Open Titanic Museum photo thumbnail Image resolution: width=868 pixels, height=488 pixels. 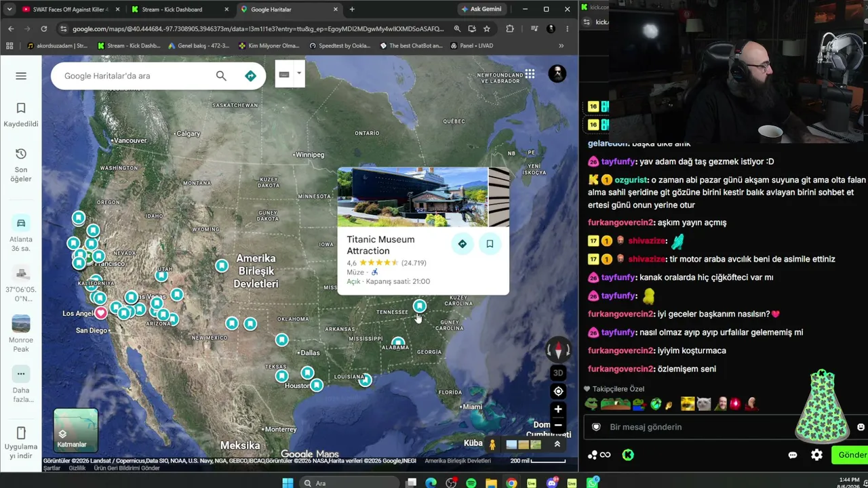(x=412, y=197)
